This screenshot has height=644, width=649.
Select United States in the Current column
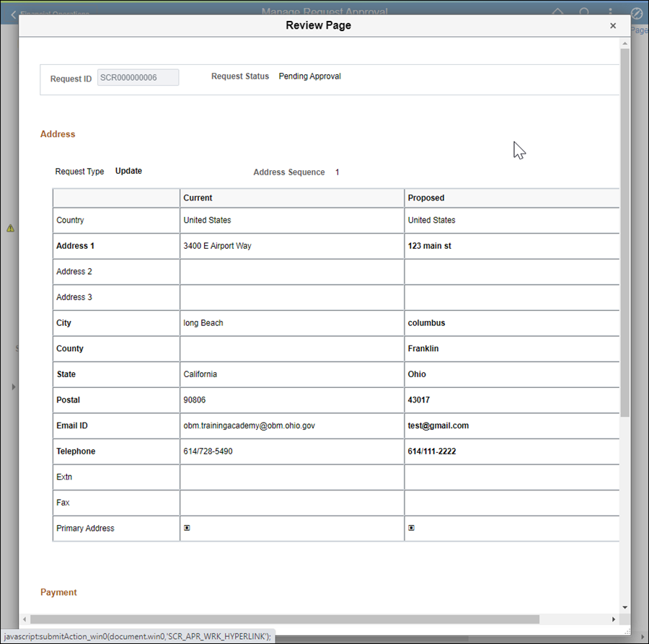coord(207,220)
